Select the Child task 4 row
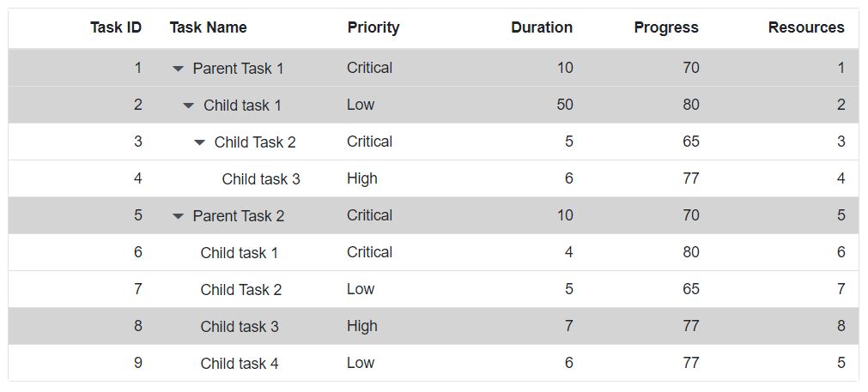 pos(434,363)
